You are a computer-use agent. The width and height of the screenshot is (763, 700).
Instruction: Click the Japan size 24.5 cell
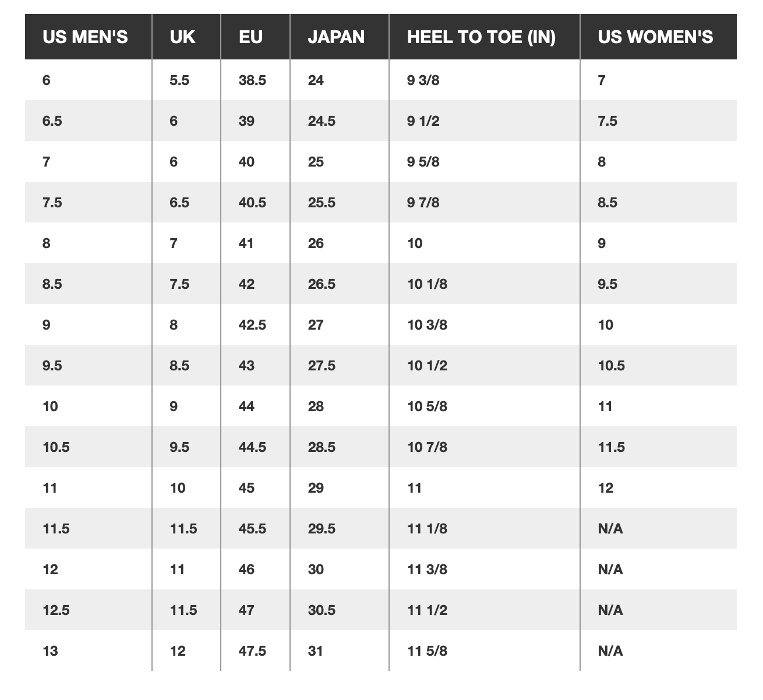coord(322,121)
